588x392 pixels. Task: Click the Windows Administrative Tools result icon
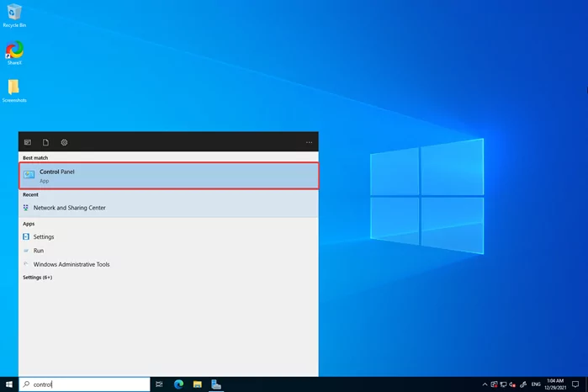[x=26, y=264]
